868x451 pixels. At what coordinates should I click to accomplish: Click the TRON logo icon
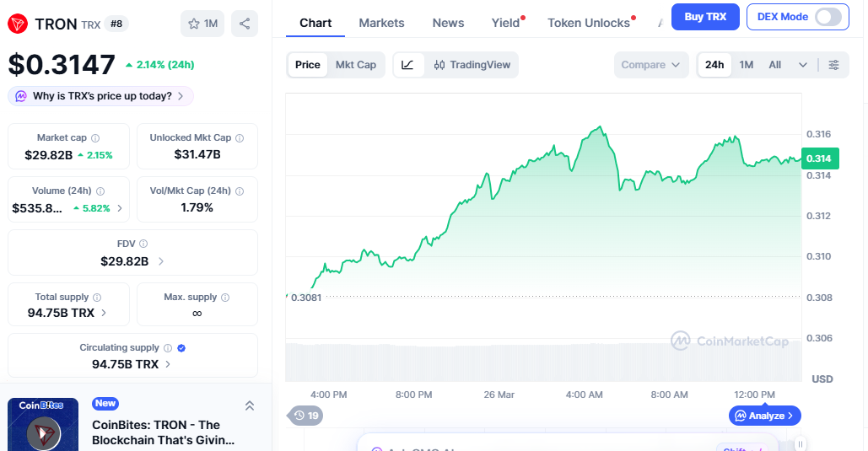pyautogui.click(x=18, y=24)
